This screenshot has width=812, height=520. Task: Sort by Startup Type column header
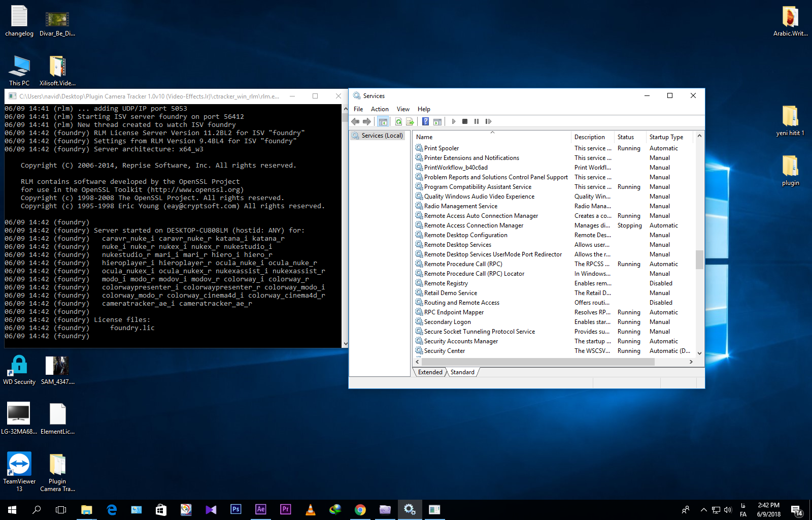tap(670, 137)
